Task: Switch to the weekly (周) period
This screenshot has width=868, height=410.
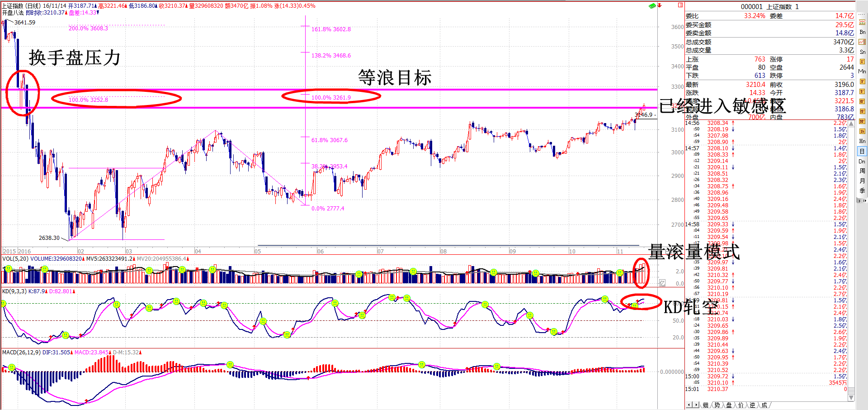Action: [x=862, y=171]
